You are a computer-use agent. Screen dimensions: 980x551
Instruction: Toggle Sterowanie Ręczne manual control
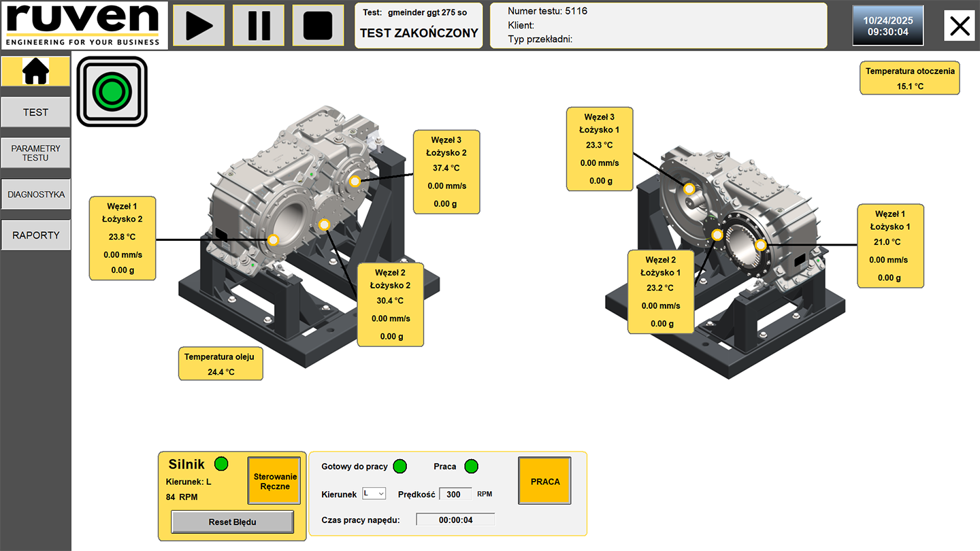[x=274, y=482]
